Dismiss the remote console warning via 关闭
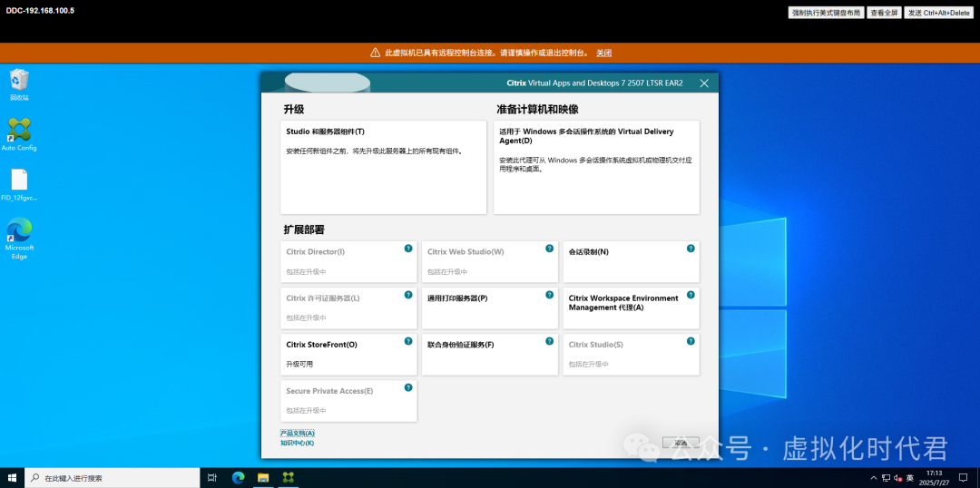 (x=603, y=54)
